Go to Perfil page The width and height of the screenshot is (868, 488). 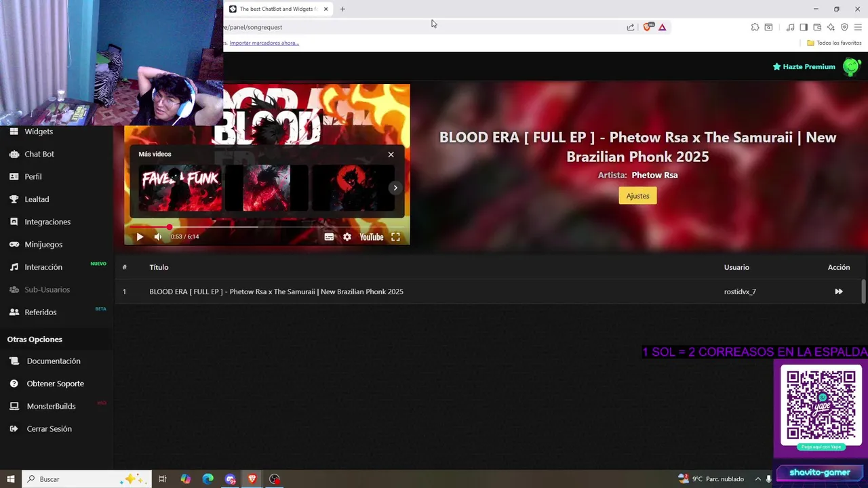33,176
